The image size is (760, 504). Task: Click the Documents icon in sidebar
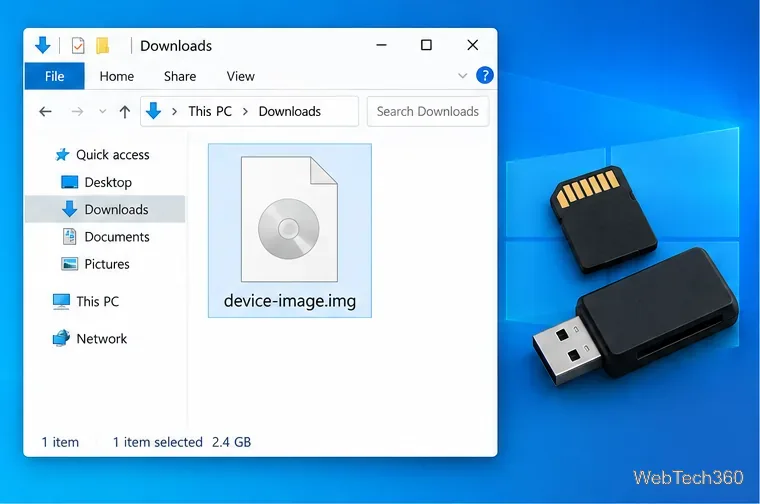tap(69, 236)
